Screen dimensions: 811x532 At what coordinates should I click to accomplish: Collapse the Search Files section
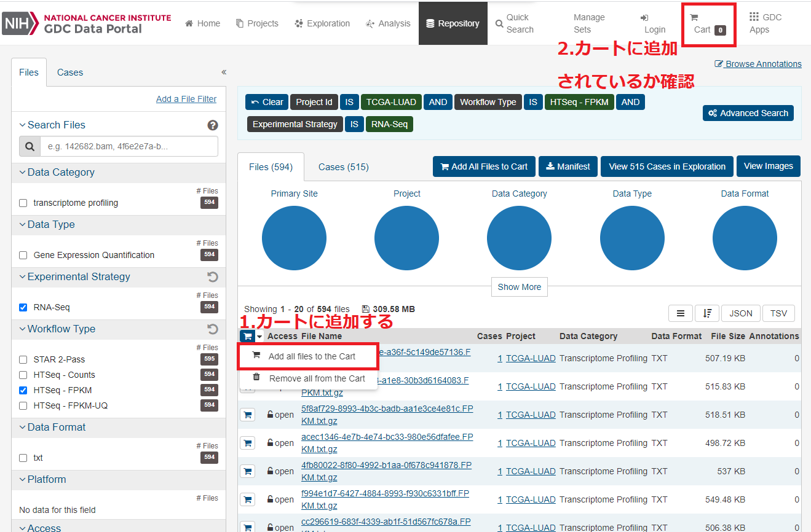click(52, 125)
